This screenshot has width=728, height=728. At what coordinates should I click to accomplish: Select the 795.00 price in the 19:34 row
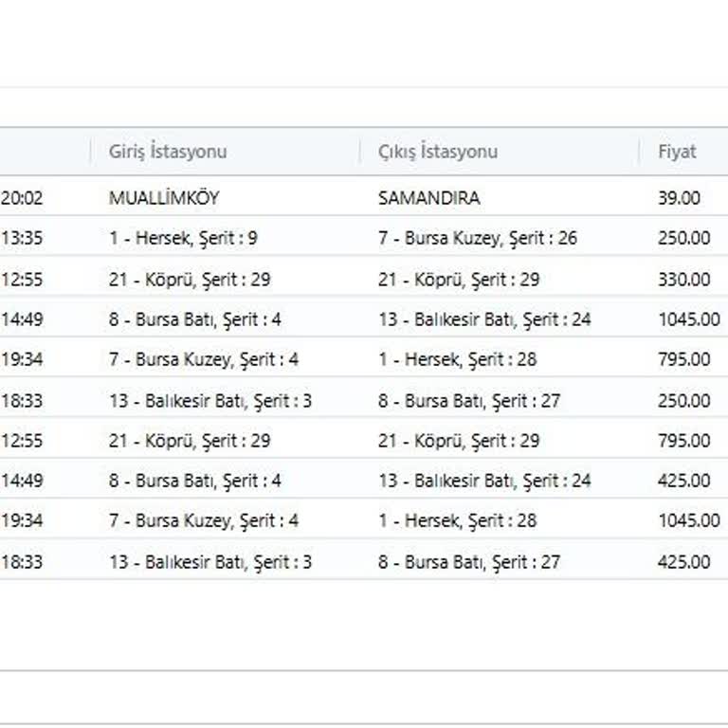click(x=683, y=360)
